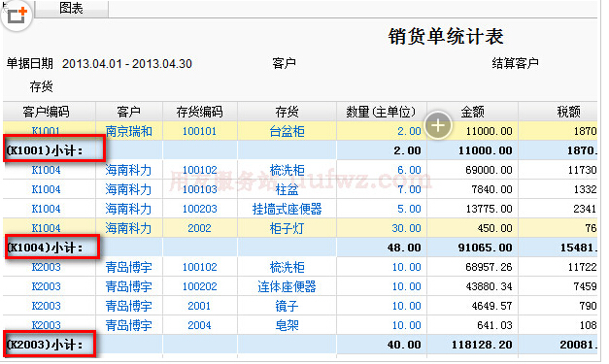
Task: Click the 数量(主单位) column header
Action: click(381, 112)
